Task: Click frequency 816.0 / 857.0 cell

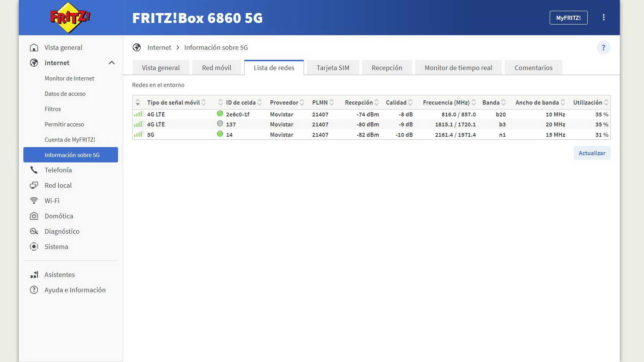Action: point(458,115)
